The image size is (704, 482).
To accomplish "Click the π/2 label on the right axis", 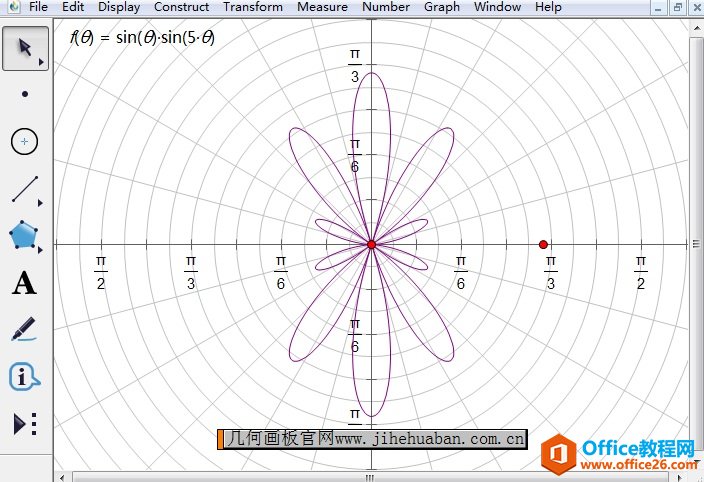I will 641,272.
